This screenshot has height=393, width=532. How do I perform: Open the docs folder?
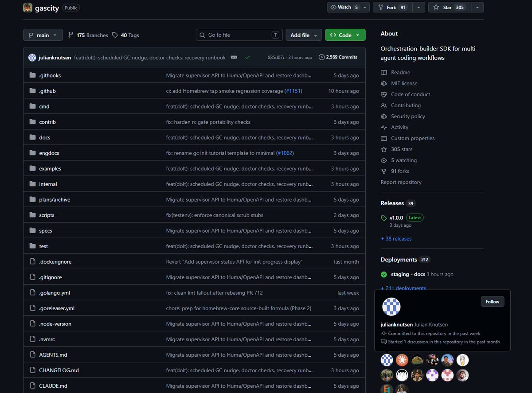45,137
